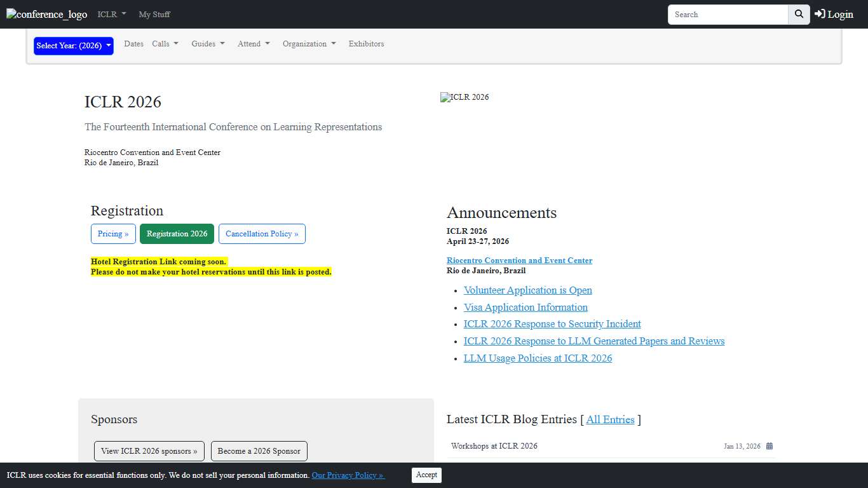Screen dimensions: 868x488
Task: Open the ICLR dropdown in top bar
Action: (x=112, y=14)
